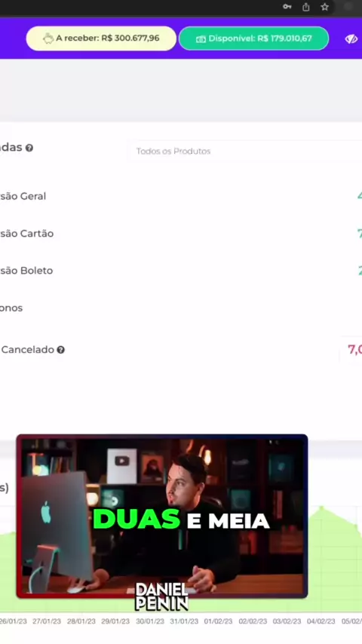Screen dimensions: 362x644
Task: Click the chart peak above 04/02/23
Action: point(322,508)
